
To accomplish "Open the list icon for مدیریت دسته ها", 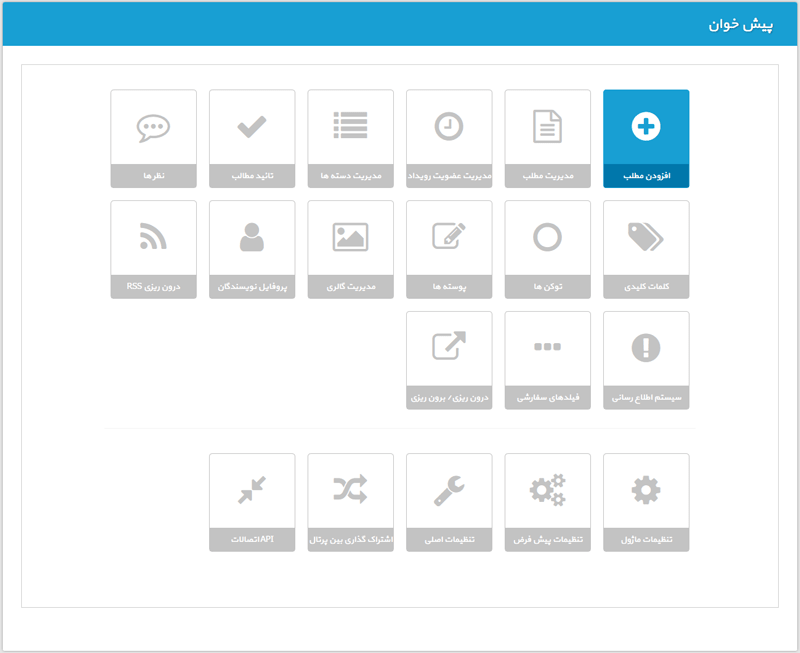I will point(351,125).
